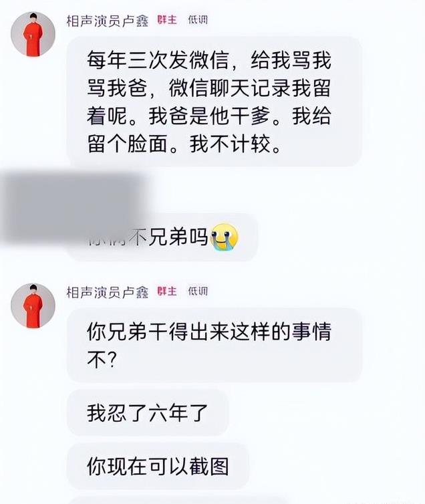The image size is (425, 504).
Task: Select the first 低调 tag beside 群主
Action: pos(198,20)
